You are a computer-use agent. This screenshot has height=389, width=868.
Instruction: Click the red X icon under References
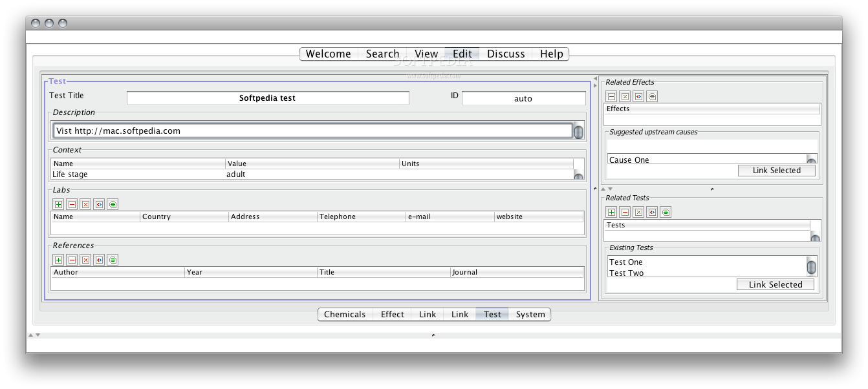(85, 260)
